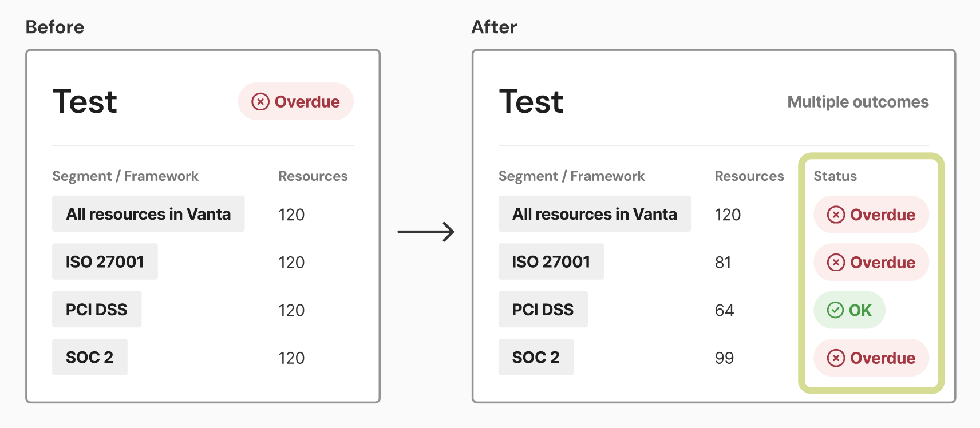This screenshot has height=428, width=980.
Task: Select All resources in Vanta tag in Before panel
Action: click(x=148, y=214)
